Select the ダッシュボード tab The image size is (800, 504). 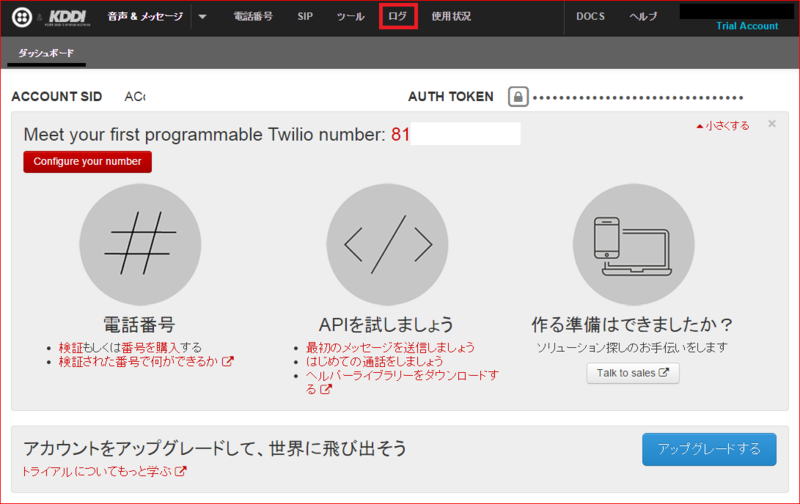pos(46,53)
